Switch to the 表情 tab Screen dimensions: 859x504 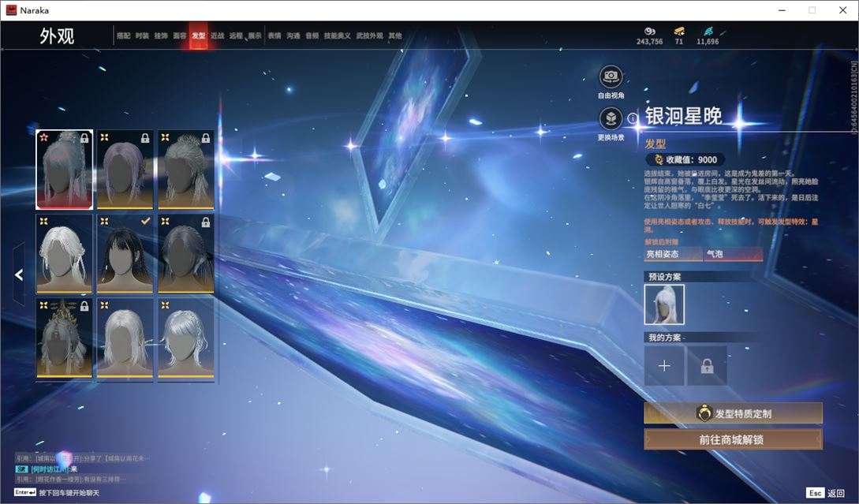(x=275, y=35)
